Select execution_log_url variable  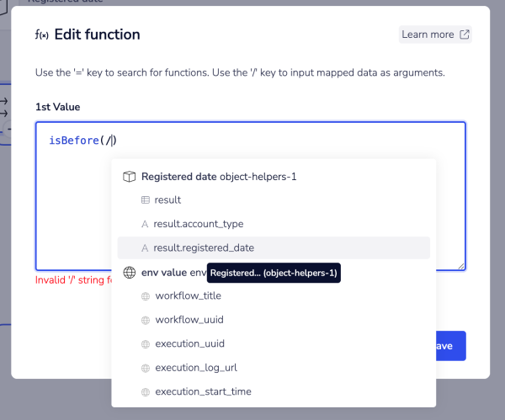[195, 368]
